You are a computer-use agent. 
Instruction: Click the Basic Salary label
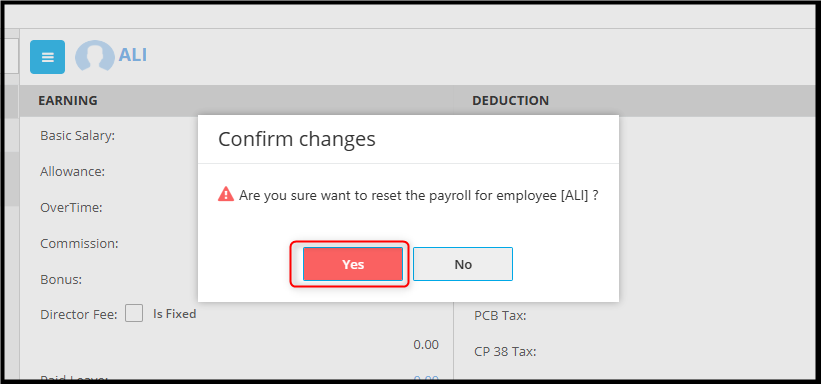[77, 136]
